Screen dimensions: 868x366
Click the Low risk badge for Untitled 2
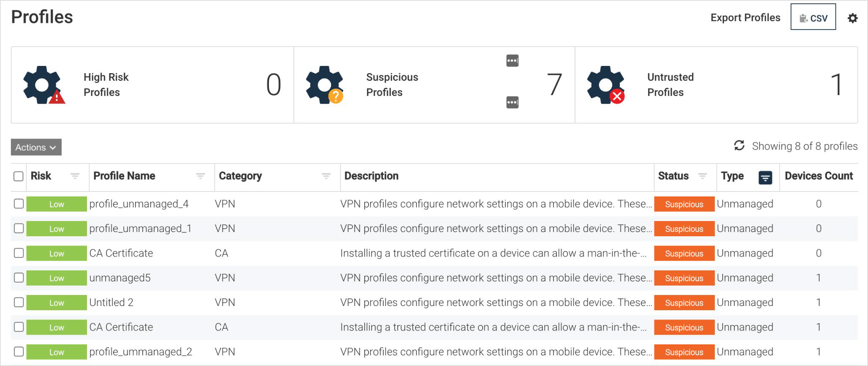[x=57, y=303]
